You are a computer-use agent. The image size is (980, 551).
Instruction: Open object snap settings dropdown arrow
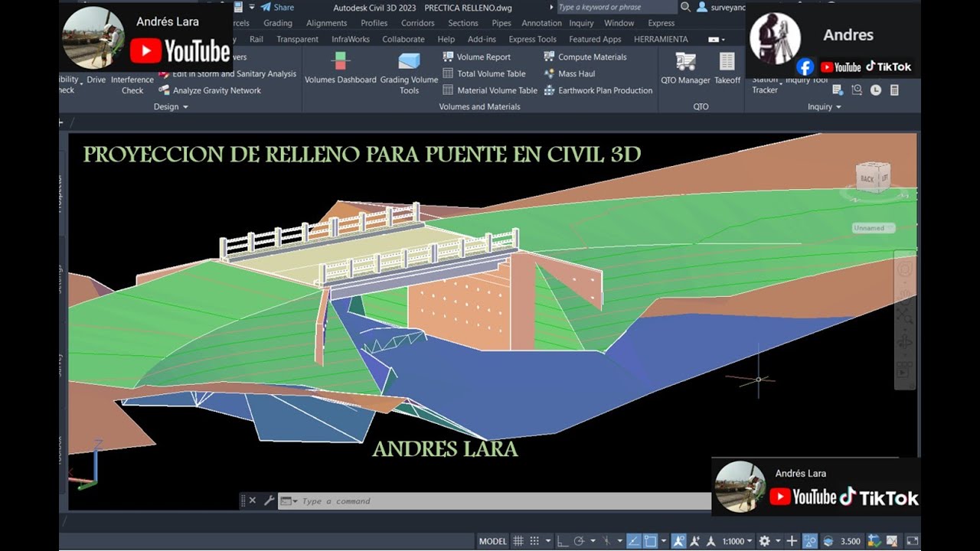click(665, 541)
